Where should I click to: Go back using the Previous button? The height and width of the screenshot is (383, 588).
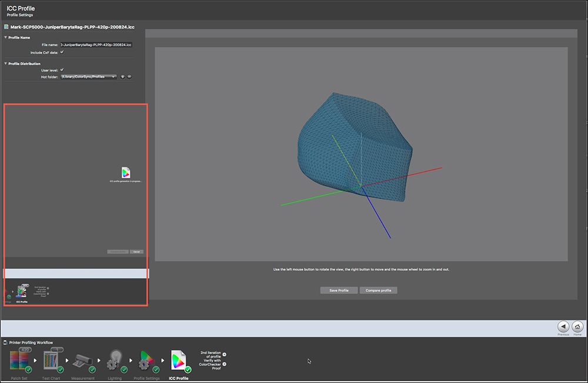pyautogui.click(x=563, y=327)
